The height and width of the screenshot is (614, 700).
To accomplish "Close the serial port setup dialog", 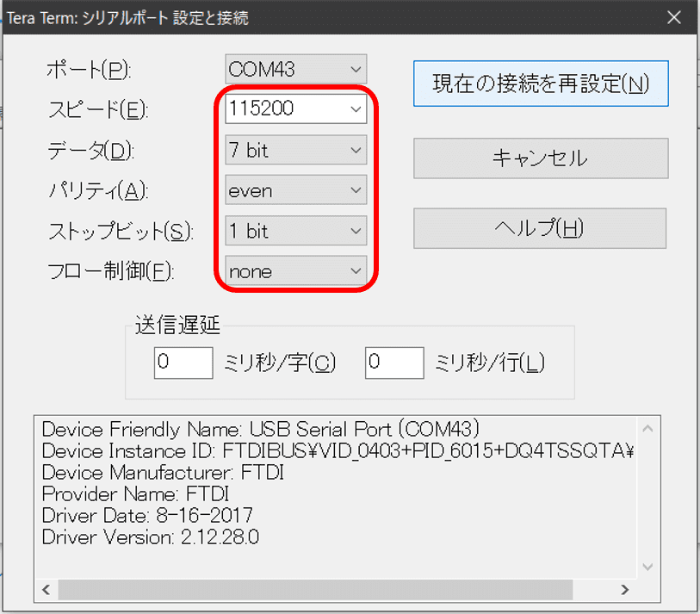I will [x=672, y=17].
